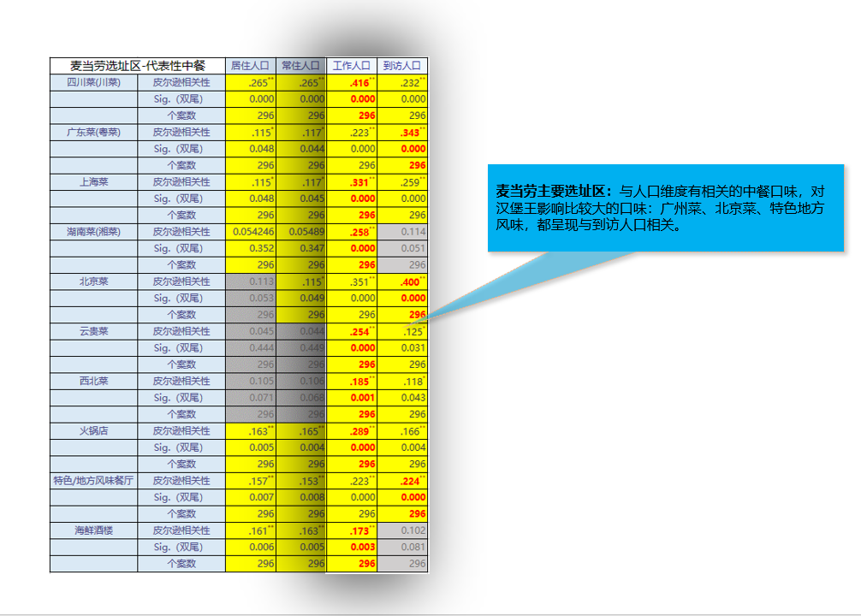Select the red .331 correlation cell
861x616 pixels.
[352, 181]
